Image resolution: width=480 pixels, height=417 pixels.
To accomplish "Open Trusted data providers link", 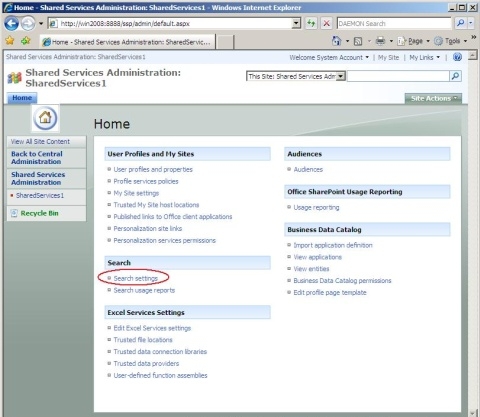I will tap(146, 363).
